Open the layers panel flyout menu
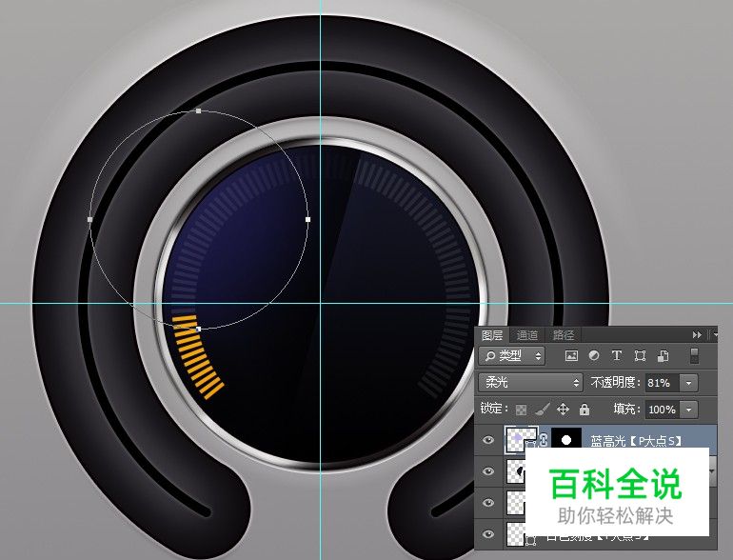Viewport: 733px width, 560px height. tap(714, 335)
